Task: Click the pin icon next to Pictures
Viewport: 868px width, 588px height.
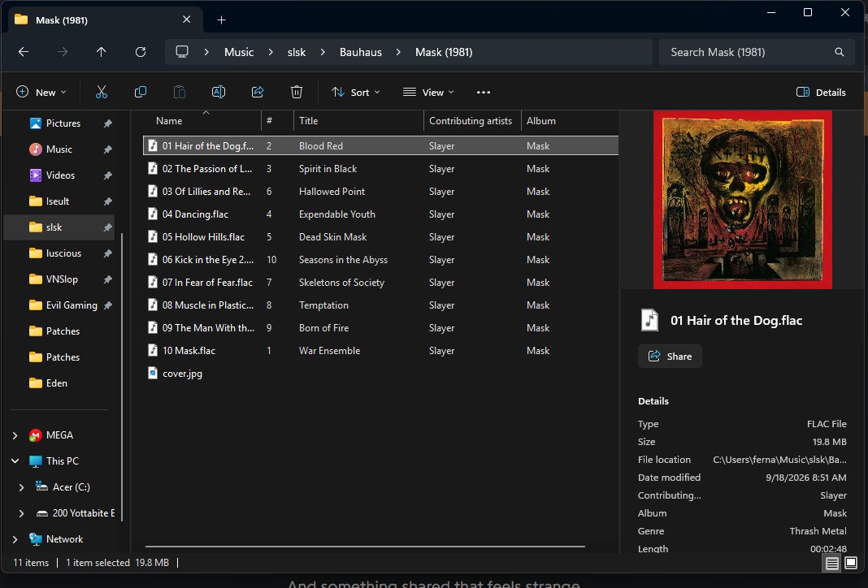Action: tap(108, 123)
